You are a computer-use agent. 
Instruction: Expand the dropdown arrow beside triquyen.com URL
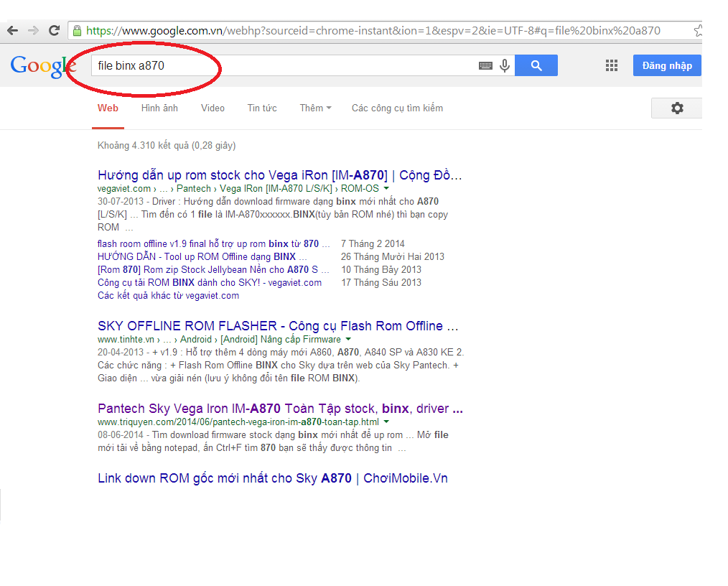click(386, 422)
